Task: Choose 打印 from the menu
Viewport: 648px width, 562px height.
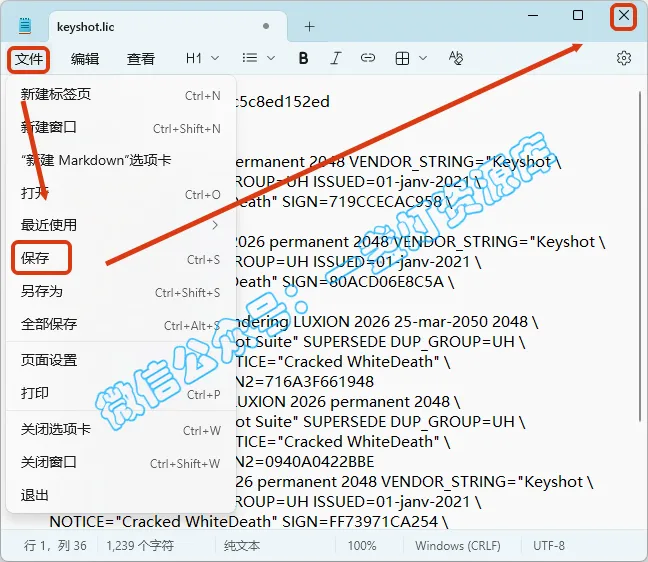Action: pyautogui.click(x=121, y=393)
